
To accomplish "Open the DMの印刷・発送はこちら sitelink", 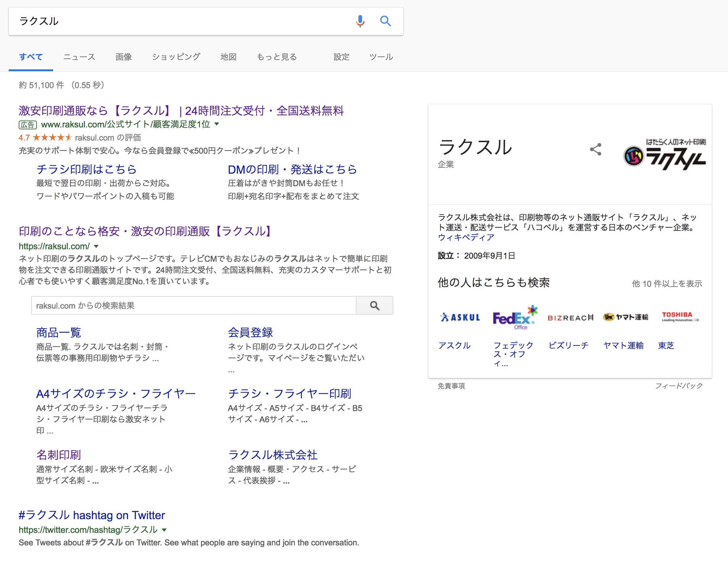I will pos(292,169).
